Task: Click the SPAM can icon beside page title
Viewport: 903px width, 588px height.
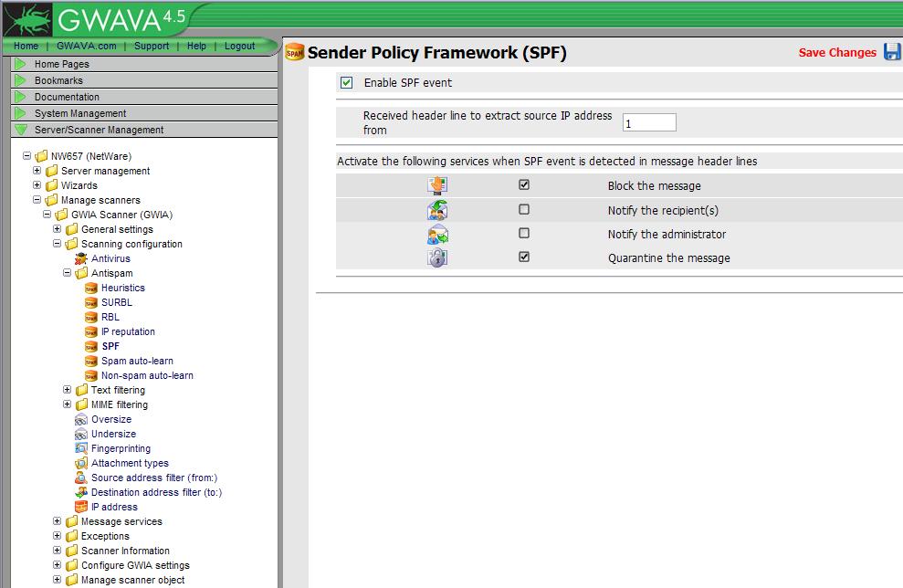Action: coord(294,52)
